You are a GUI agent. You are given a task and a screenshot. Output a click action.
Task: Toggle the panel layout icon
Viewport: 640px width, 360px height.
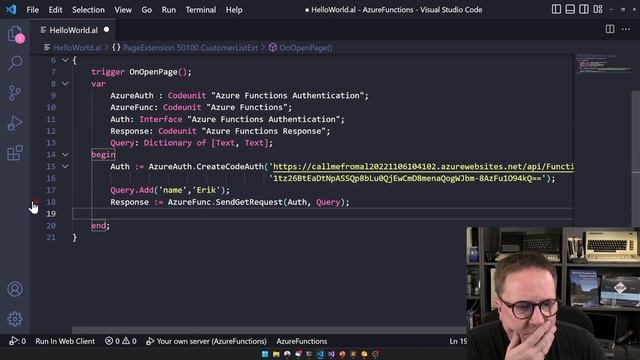coord(570,9)
